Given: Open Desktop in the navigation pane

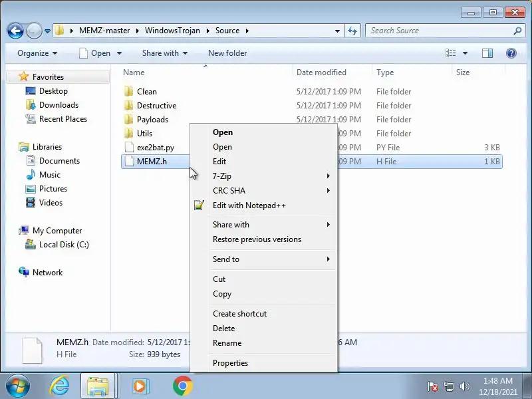Looking at the screenshot, I should click(x=53, y=91).
